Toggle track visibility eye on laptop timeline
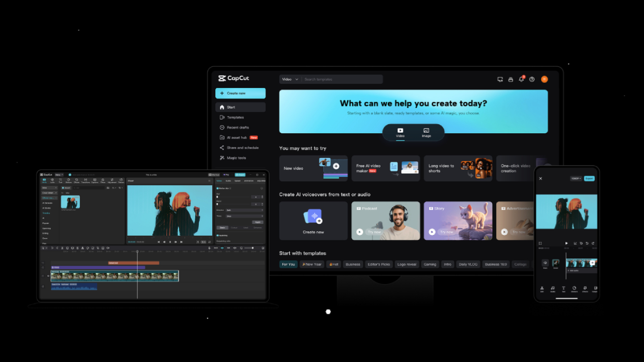 tap(48, 276)
